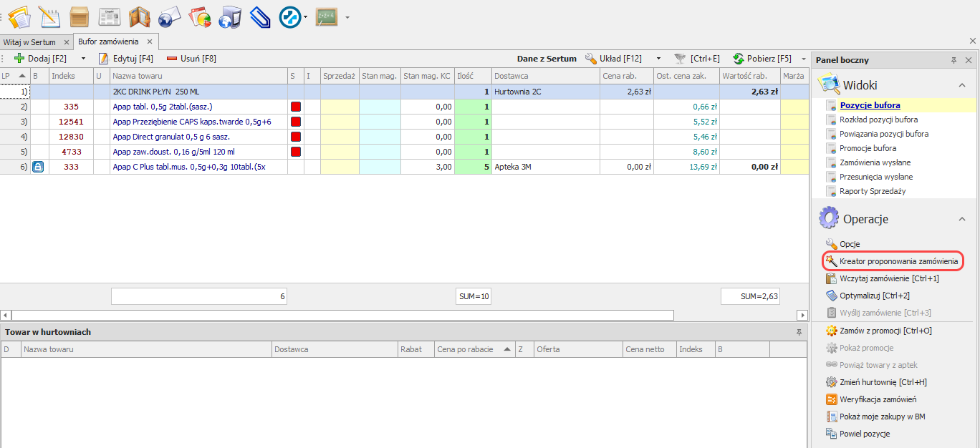
Task: Click the red status square for Apap Direct
Action: coord(295,137)
